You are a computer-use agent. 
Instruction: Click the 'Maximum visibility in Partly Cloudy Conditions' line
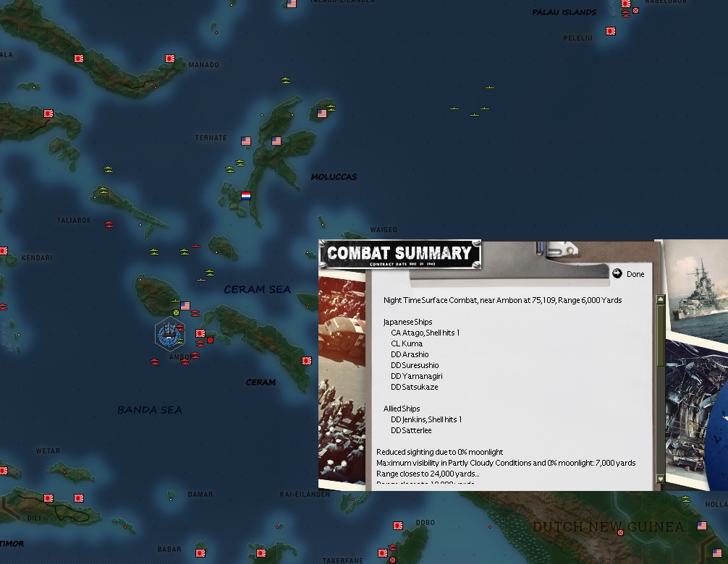coord(506,463)
